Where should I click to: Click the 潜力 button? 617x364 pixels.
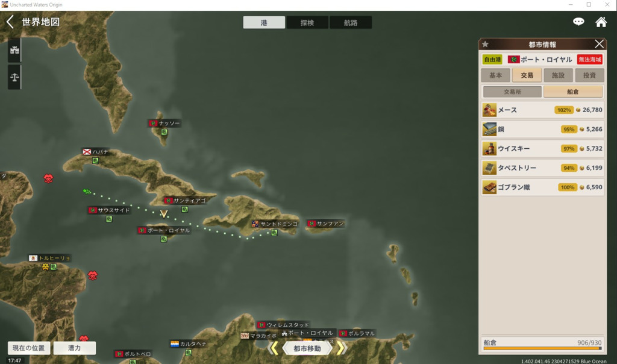tap(74, 348)
